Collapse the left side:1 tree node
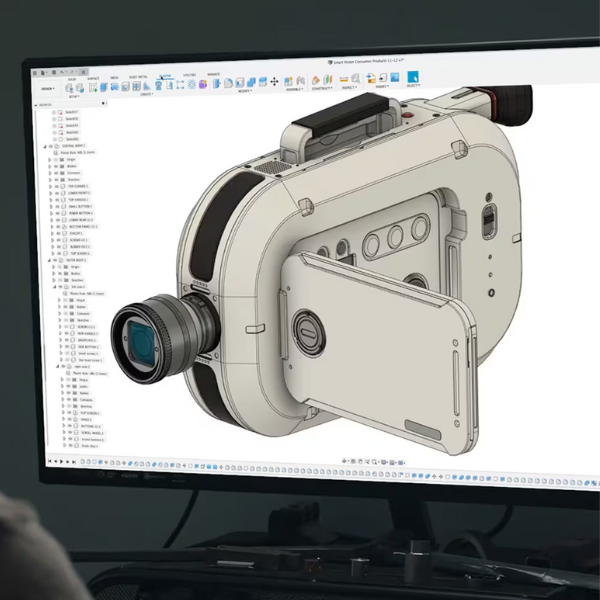Screen dimensions: 600x600 tap(55, 287)
